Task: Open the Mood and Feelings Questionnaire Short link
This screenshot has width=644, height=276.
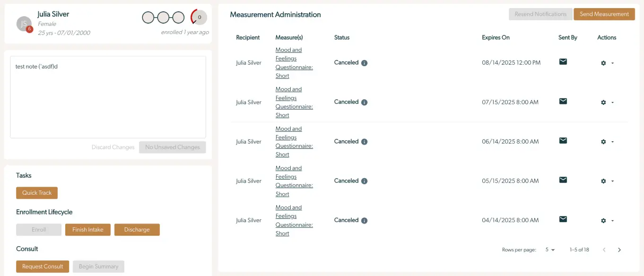Action: (294, 62)
